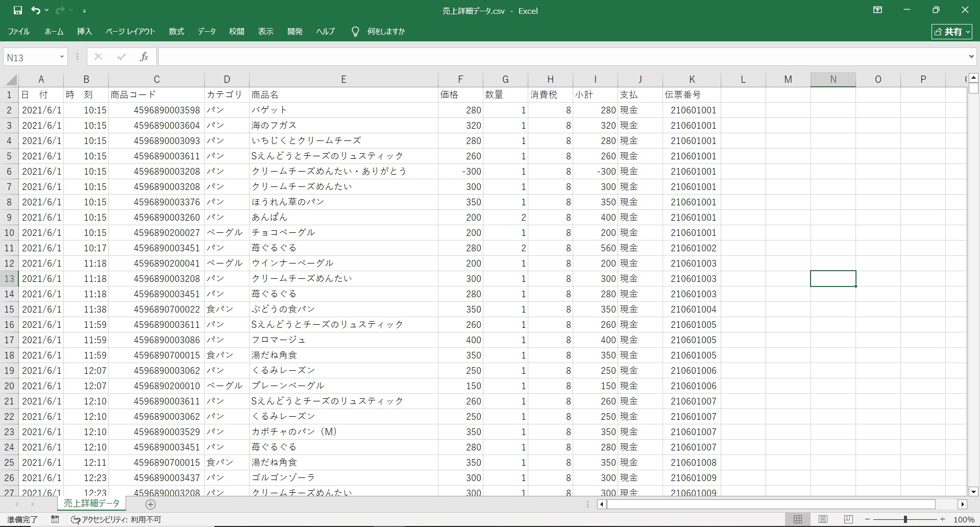This screenshot has width=980, height=527.
Task: Switch to Normal view icon
Action: (x=797, y=519)
